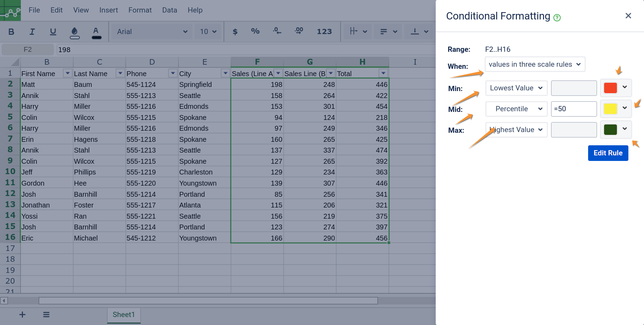
Task: Add a new sheet with plus icon
Action: coord(22,315)
